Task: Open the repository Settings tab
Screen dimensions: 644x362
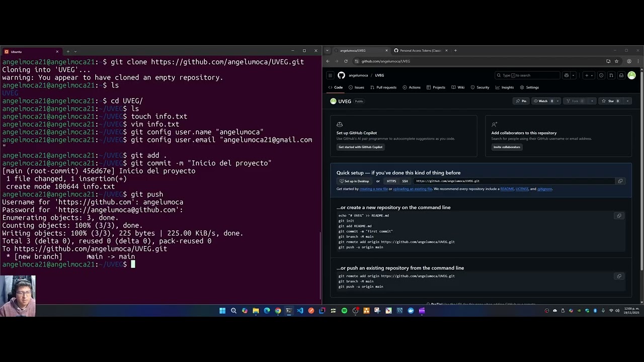Action: 529,87
